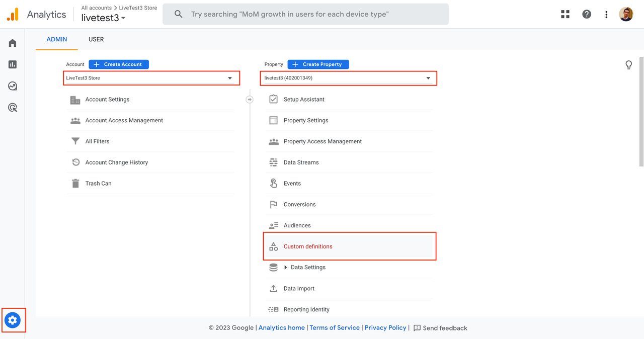The image size is (644, 339).
Task: Click the Audiences icon
Action: pyautogui.click(x=274, y=226)
